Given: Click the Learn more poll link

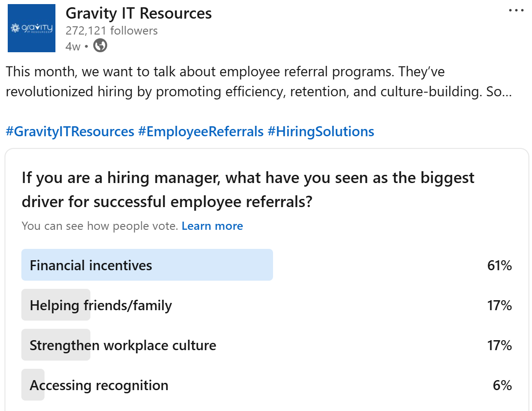Looking at the screenshot, I should pyautogui.click(x=212, y=226).
